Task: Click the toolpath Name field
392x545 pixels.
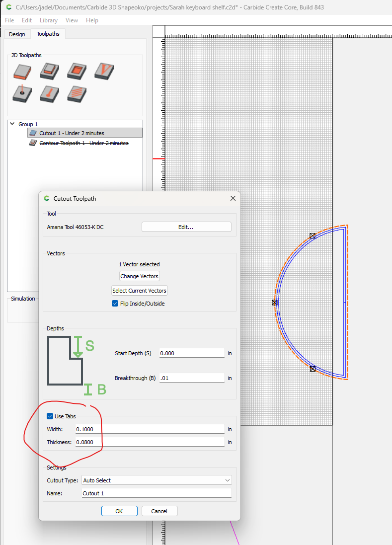Action: click(x=157, y=493)
